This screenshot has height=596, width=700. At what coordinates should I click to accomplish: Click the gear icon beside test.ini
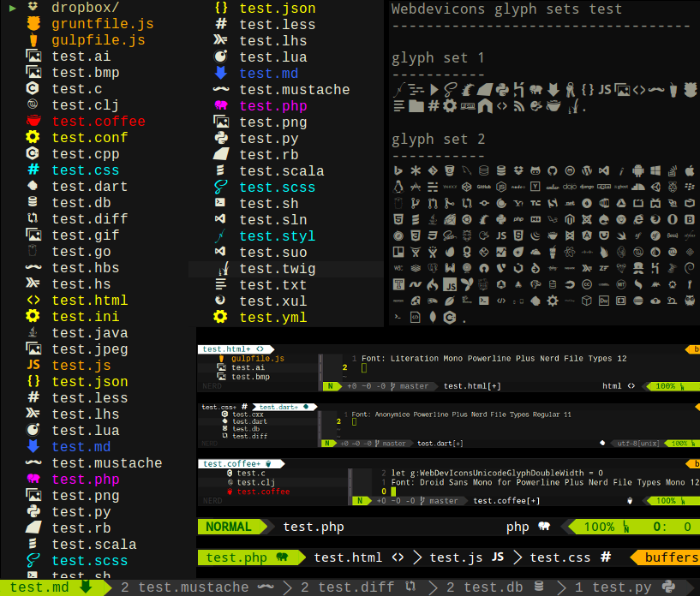[x=33, y=316]
